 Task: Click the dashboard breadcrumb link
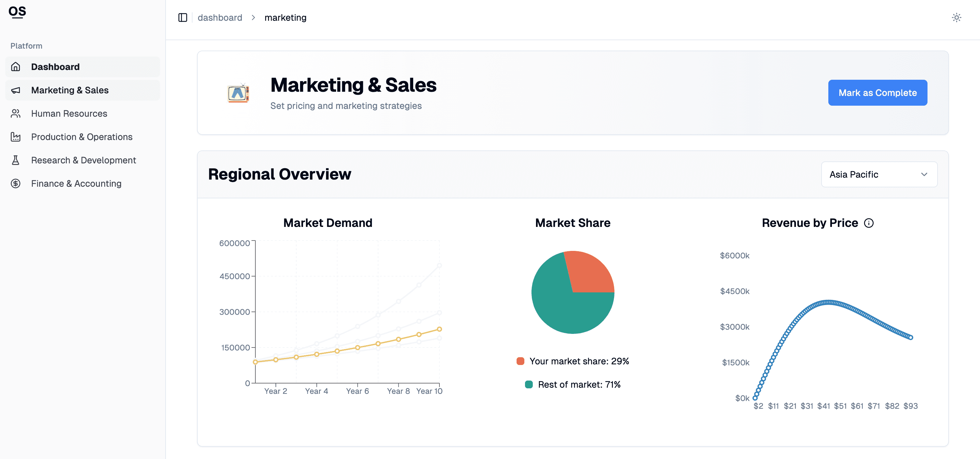pos(220,18)
